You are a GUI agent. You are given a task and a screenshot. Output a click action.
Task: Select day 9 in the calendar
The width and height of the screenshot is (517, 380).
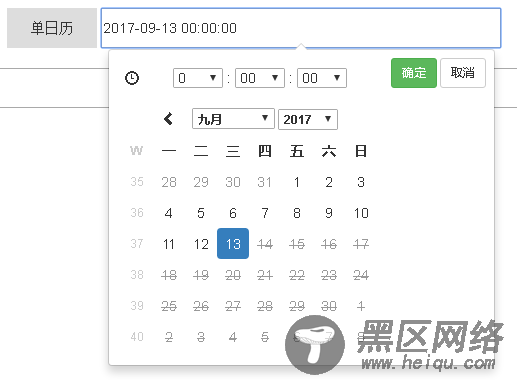point(329,213)
